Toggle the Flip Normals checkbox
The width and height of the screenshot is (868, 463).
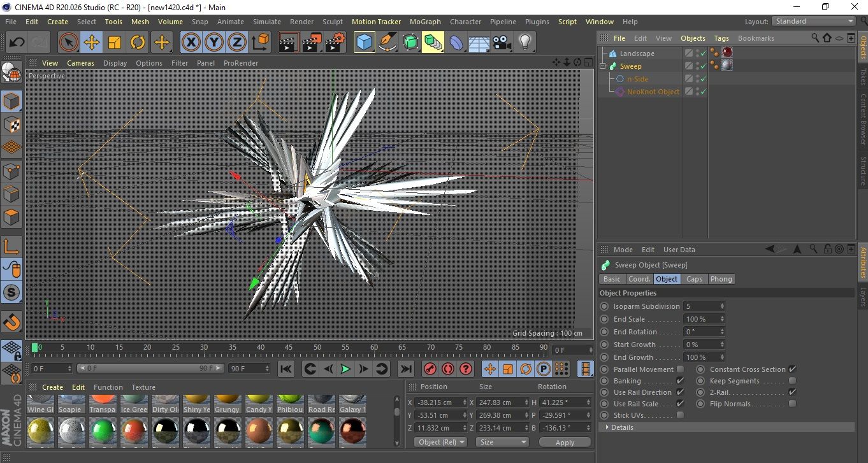pos(792,404)
